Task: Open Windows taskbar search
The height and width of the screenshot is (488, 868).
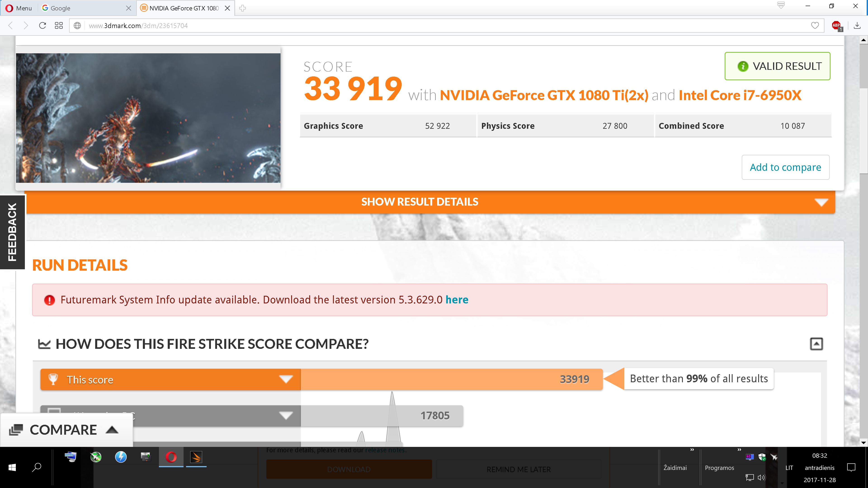Action: pyautogui.click(x=37, y=467)
